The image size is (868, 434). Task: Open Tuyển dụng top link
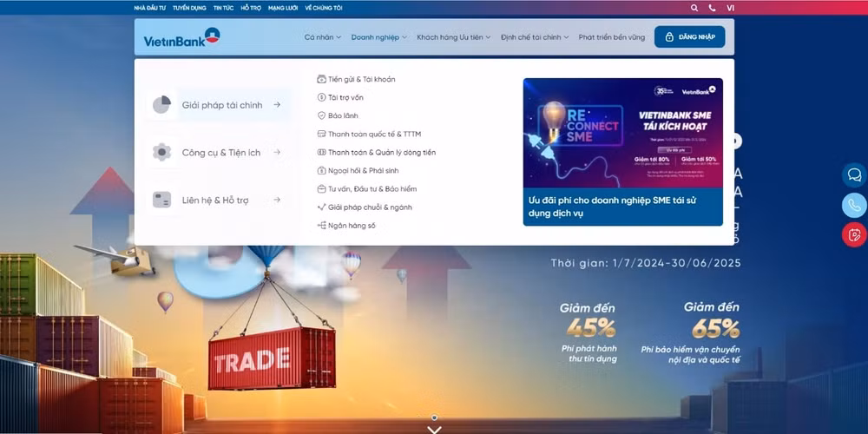pyautogui.click(x=189, y=8)
